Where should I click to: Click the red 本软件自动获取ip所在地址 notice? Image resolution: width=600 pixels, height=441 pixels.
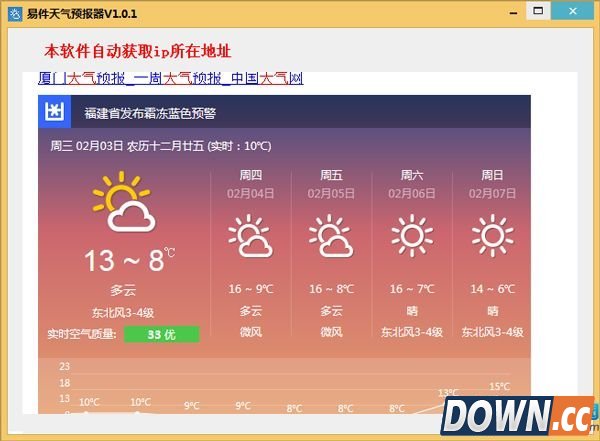pos(138,51)
